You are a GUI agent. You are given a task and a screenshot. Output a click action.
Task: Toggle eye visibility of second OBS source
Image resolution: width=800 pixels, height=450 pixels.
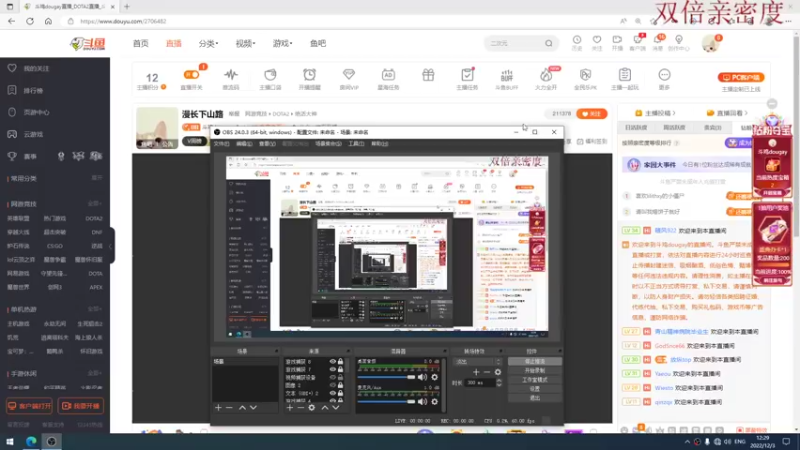333,369
